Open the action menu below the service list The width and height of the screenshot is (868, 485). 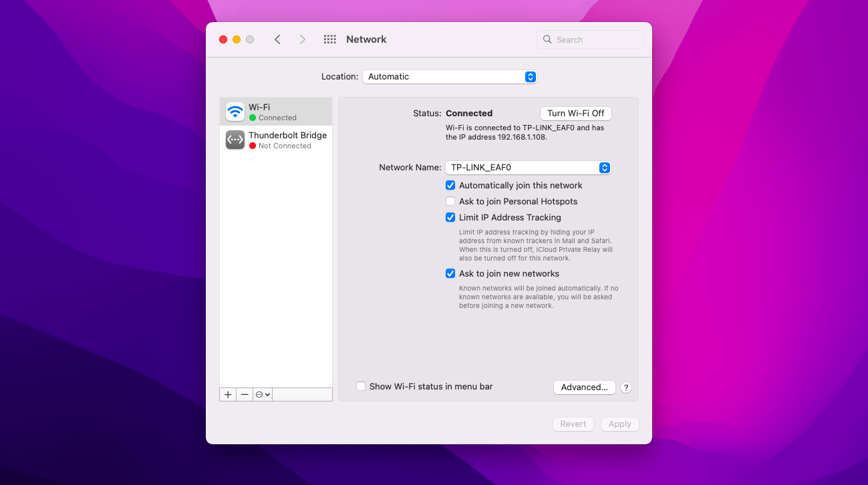[262, 394]
